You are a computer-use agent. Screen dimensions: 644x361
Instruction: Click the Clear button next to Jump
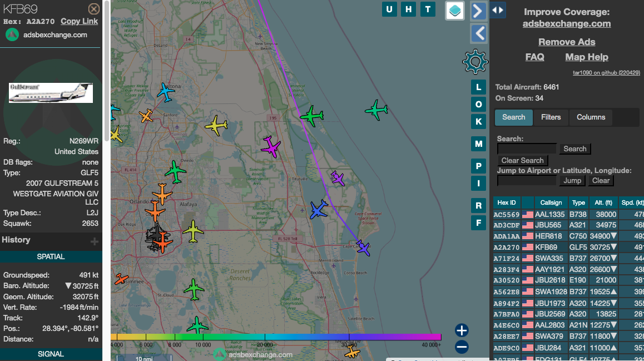click(601, 180)
